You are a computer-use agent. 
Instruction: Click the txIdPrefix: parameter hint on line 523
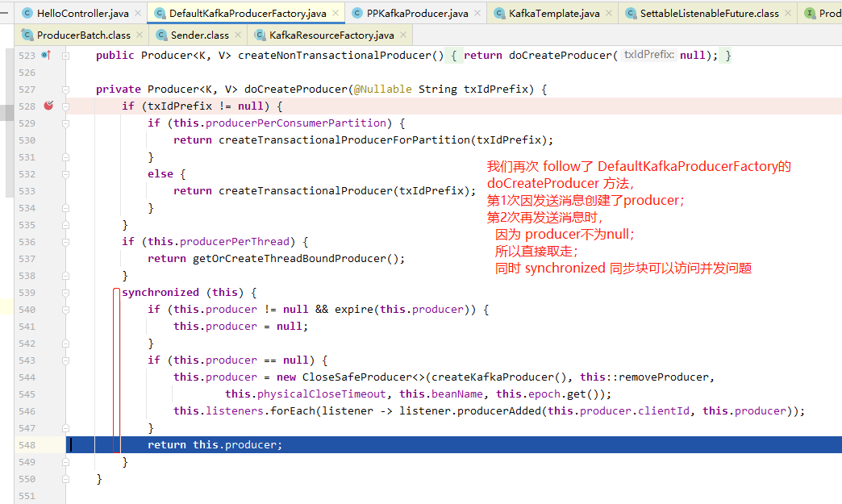[648, 55]
